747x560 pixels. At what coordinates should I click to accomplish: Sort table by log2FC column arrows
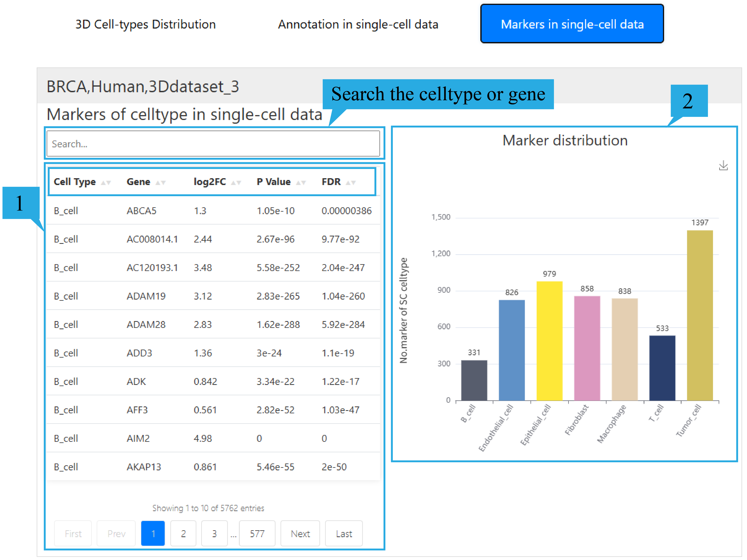pos(236,182)
